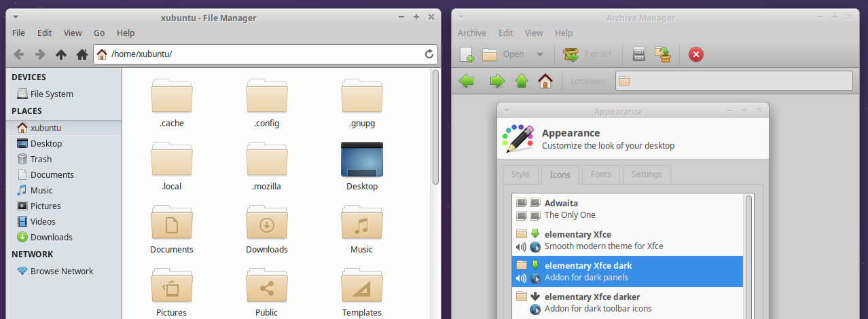Open the File Manager title bar window menu
Viewport: 868px width, 319px height.
tap(16, 16)
